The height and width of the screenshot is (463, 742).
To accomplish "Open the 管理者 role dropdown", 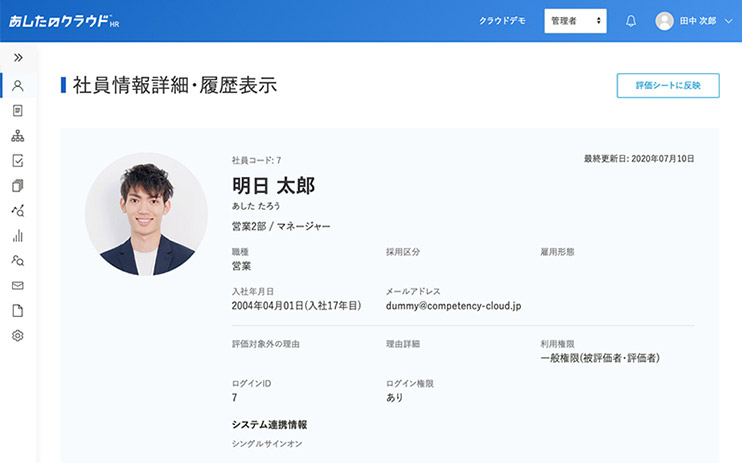I will 575,21.
